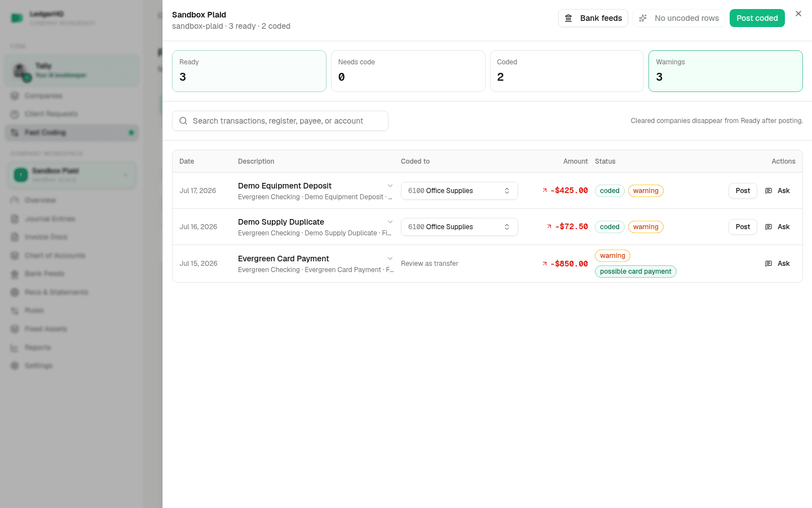Click the Jul 16, 2026 date cell
The image size is (812, 508).
point(198,227)
